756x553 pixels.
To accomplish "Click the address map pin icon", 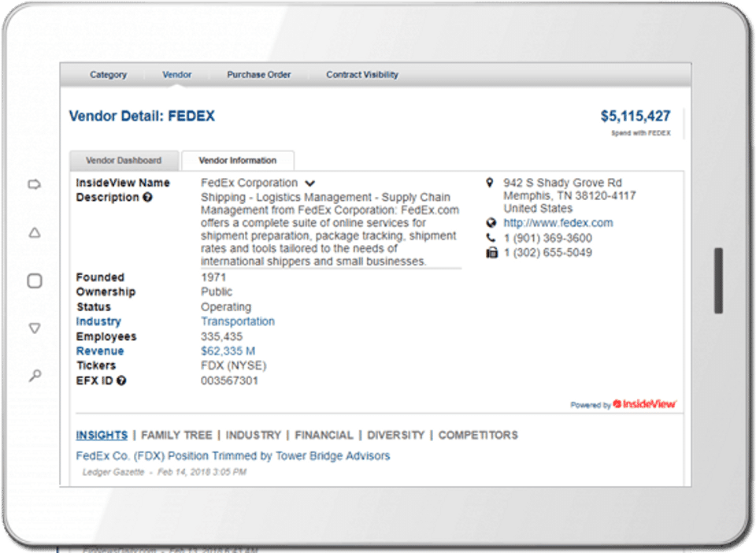I will (489, 183).
